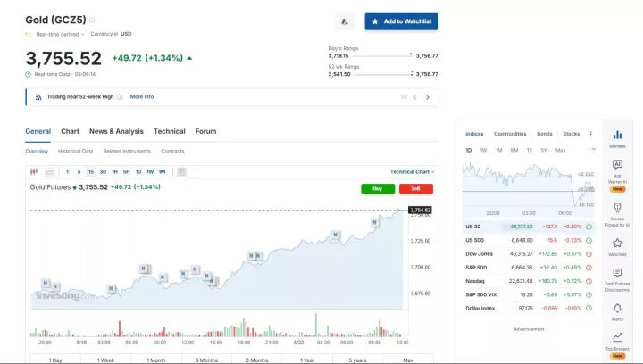643x364 pixels.
Task: Open the News & Analysis tab
Action: (x=116, y=131)
